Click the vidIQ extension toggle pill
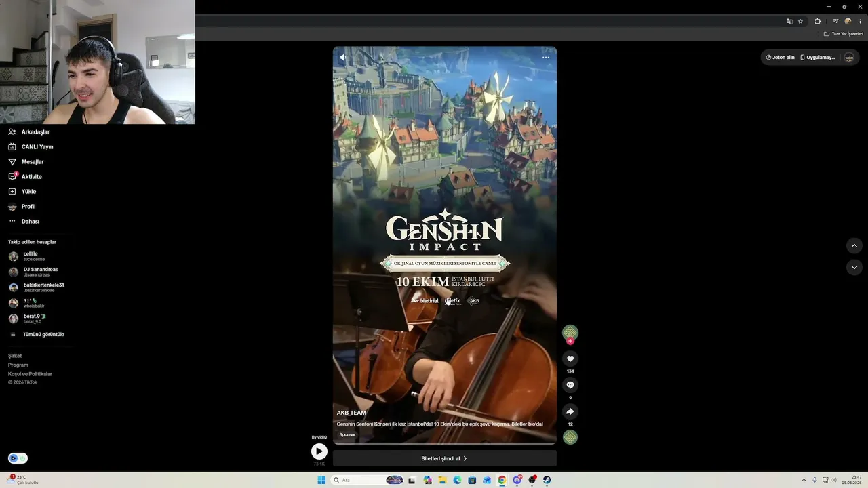 [x=18, y=458]
